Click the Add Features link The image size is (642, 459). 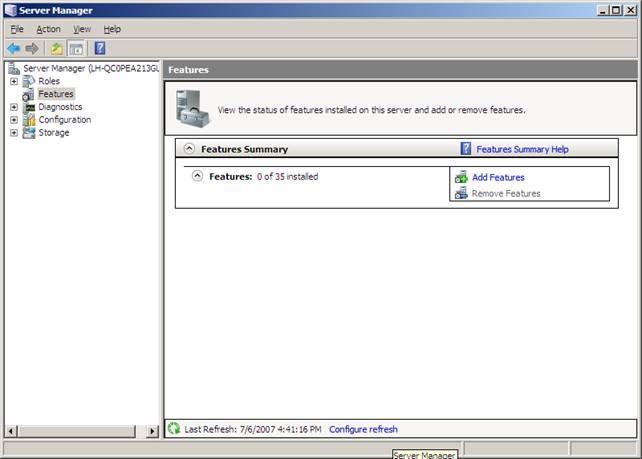pos(498,177)
